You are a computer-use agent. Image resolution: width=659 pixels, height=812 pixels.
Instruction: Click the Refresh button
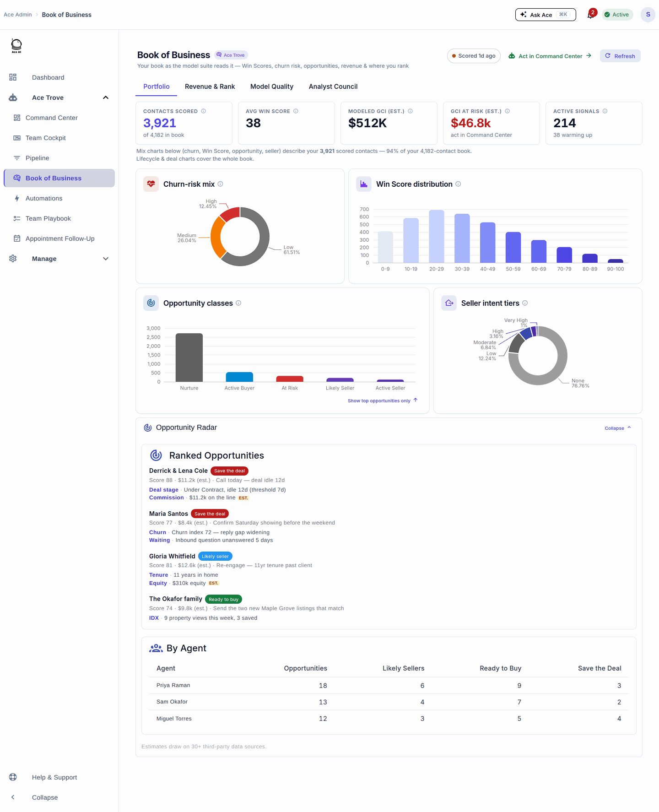tap(620, 56)
